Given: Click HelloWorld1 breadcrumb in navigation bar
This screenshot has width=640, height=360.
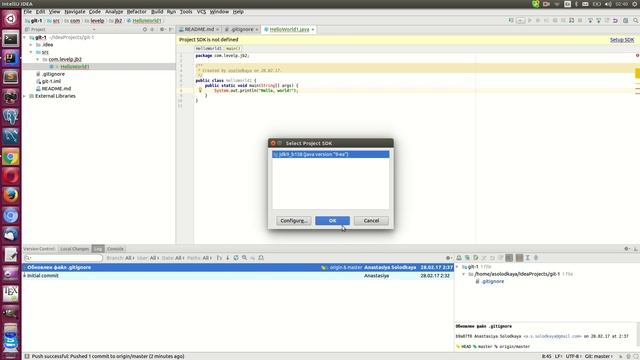Looking at the screenshot, I should (x=146, y=20).
